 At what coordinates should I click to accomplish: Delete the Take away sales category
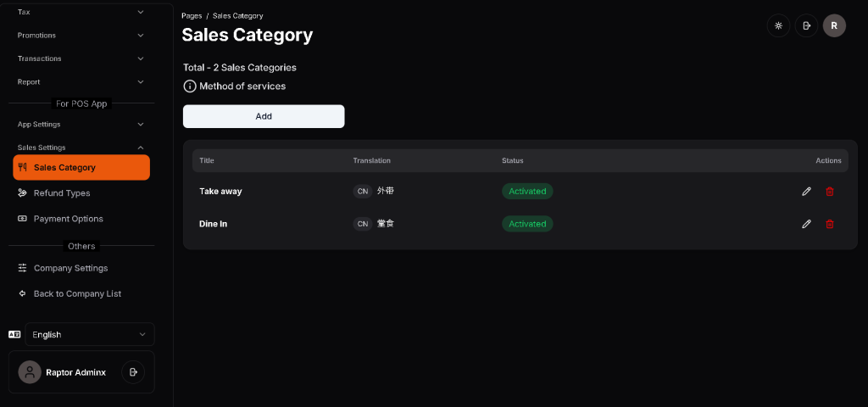coord(830,192)
